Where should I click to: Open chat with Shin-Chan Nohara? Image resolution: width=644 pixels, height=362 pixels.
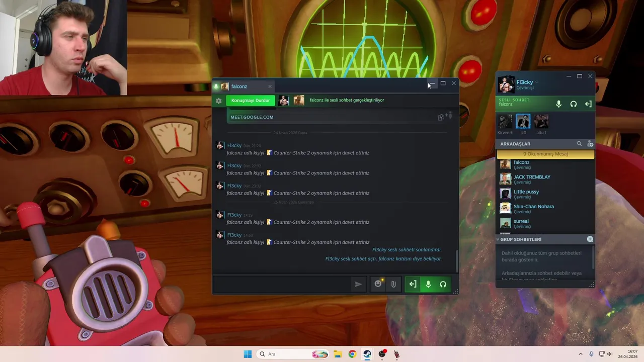tap(545, 209)
